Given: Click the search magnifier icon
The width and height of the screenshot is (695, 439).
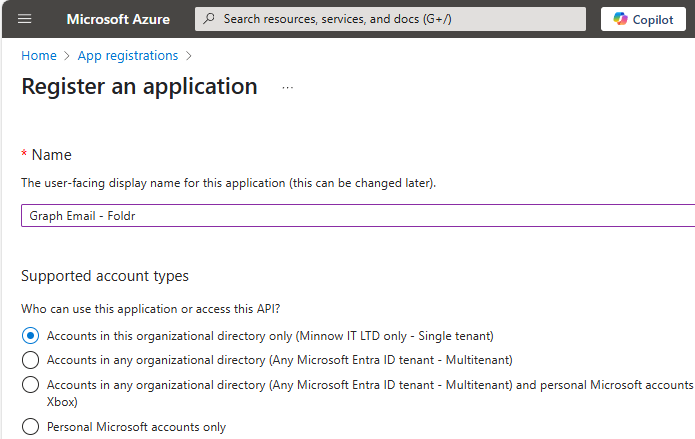Looking at the screenshot, I should (x=209, y=19).
